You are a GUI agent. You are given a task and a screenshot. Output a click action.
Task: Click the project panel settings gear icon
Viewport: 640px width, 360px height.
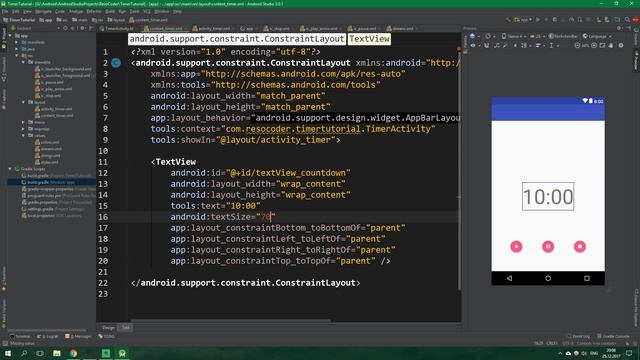pos(83,28)
